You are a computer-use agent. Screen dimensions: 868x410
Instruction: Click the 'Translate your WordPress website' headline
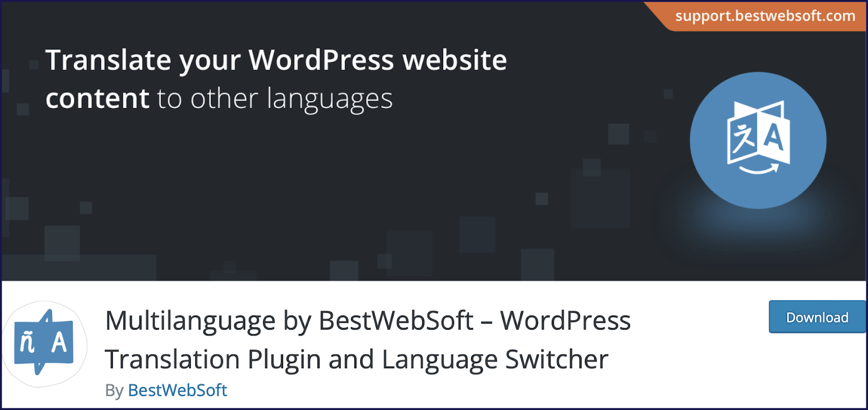pyautogui.click(x=276, y=60)
